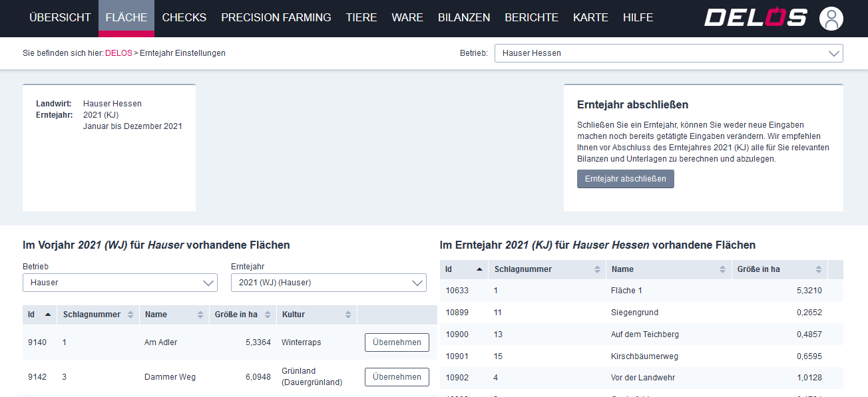Sort the Hauser Hessen table by Id
Image resolution: width=868 pixels, height=397 pixels.
(x=464, y=269)
